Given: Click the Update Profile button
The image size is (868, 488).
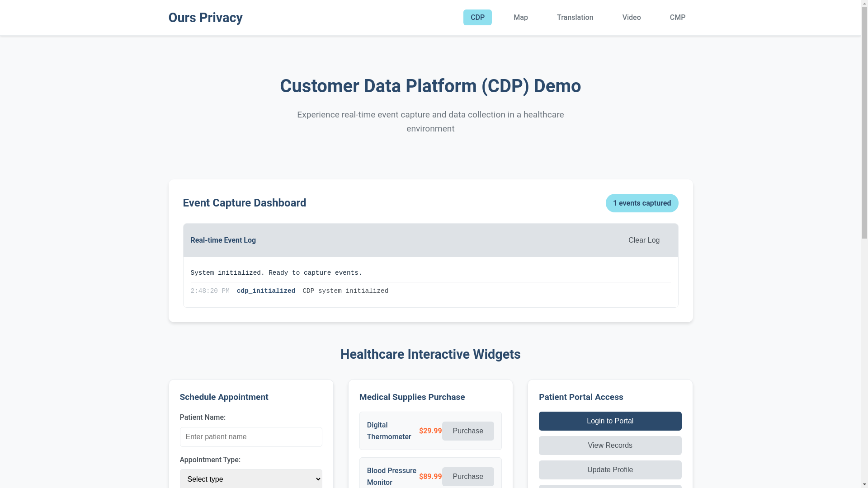Looking at the screenshot, I should click(610, 470).
